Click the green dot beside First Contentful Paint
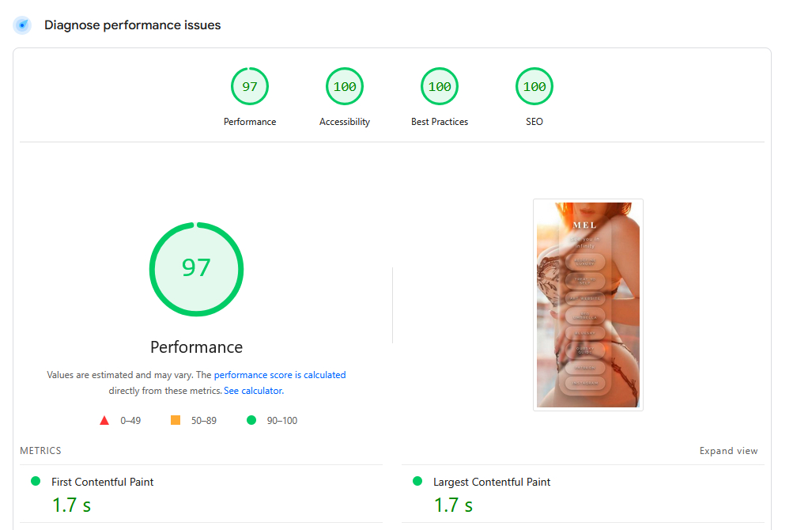Viewport: 812px width, 530px height. (35, 481)
